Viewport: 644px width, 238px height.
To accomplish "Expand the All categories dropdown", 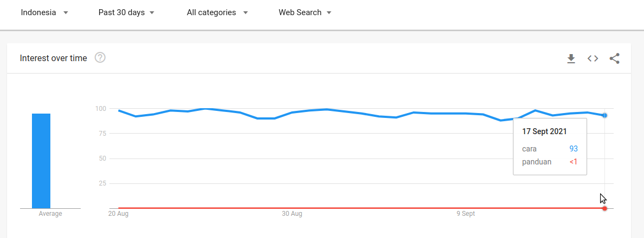I will [x=217, y=12].
